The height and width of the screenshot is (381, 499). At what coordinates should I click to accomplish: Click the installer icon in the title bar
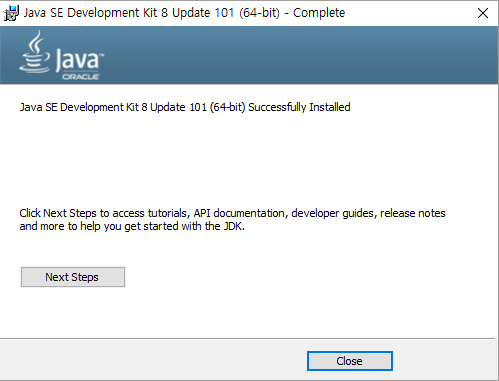click(x=11, y=13)
